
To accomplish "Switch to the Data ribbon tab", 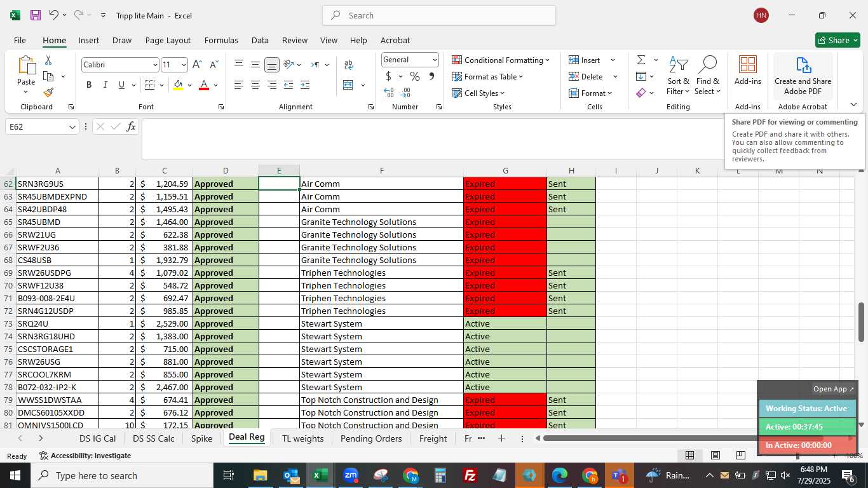I will [260, 40].
